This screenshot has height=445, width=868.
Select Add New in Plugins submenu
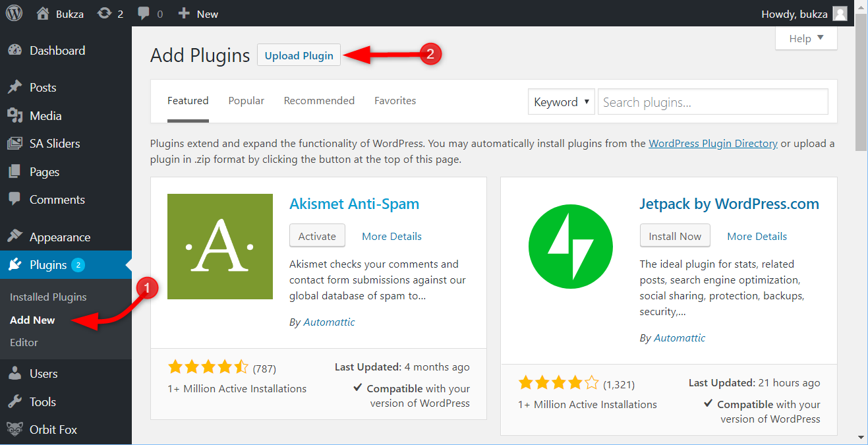click(32, 320)
